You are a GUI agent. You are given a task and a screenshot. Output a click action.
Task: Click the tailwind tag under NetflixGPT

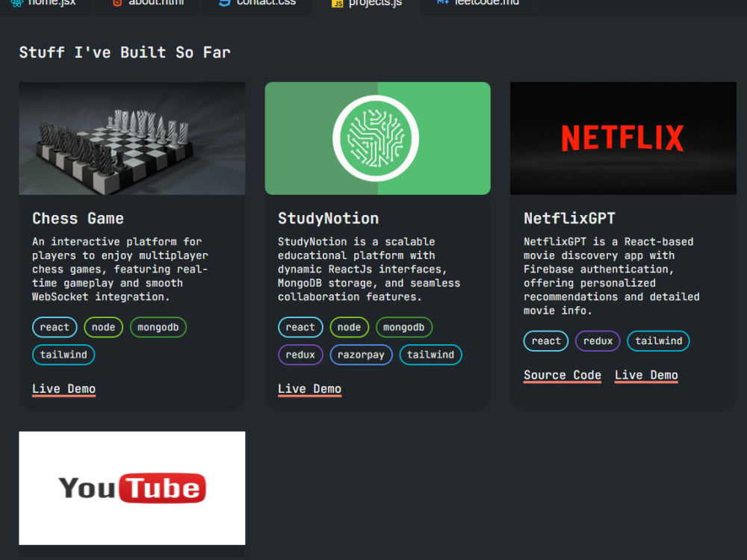pyautogui.click(x=658, y=341)
